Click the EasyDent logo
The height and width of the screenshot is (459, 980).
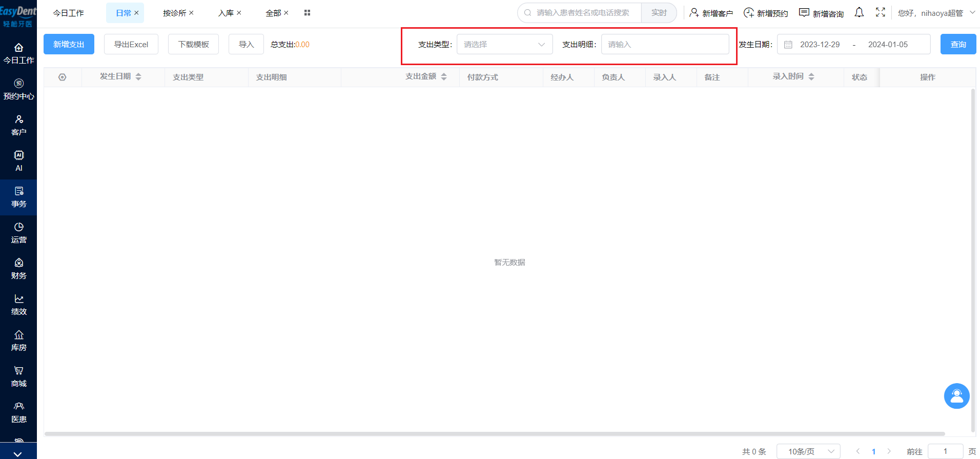[x=18, y=15]
